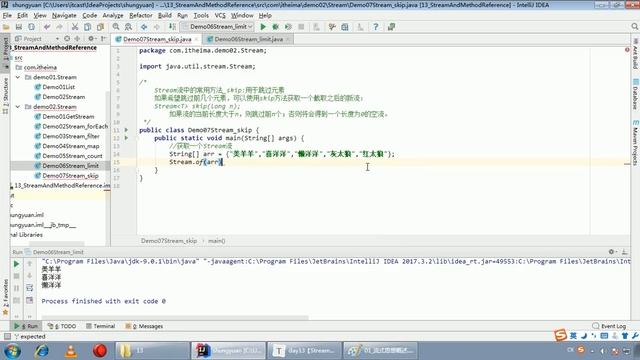Switch to Demo06Stream_limit.java editor tab
Screen dimensions: 640x360
[249, 39]
